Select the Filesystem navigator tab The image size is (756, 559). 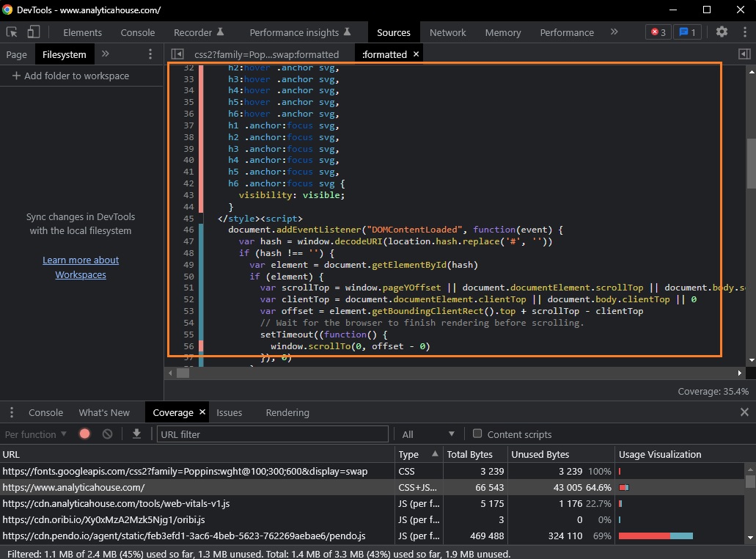pos(64,54)
